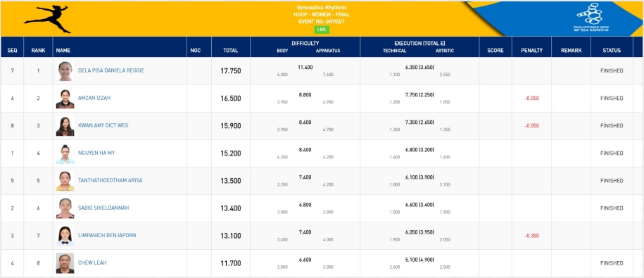Click difficulty score 11.400
The image size is (644, 278).
click(x=305, y=68)
